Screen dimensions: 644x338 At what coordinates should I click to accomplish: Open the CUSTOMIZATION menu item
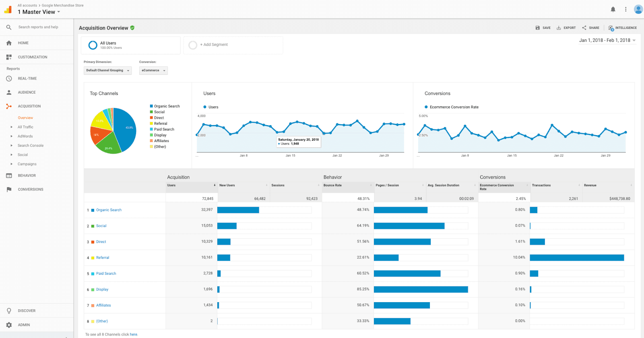(33, 57)
